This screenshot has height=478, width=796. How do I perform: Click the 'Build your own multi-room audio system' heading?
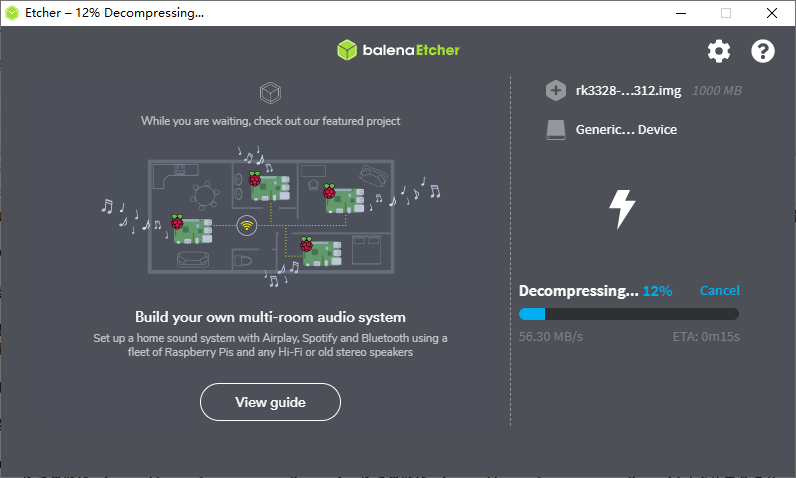click(x=270, y=317)
